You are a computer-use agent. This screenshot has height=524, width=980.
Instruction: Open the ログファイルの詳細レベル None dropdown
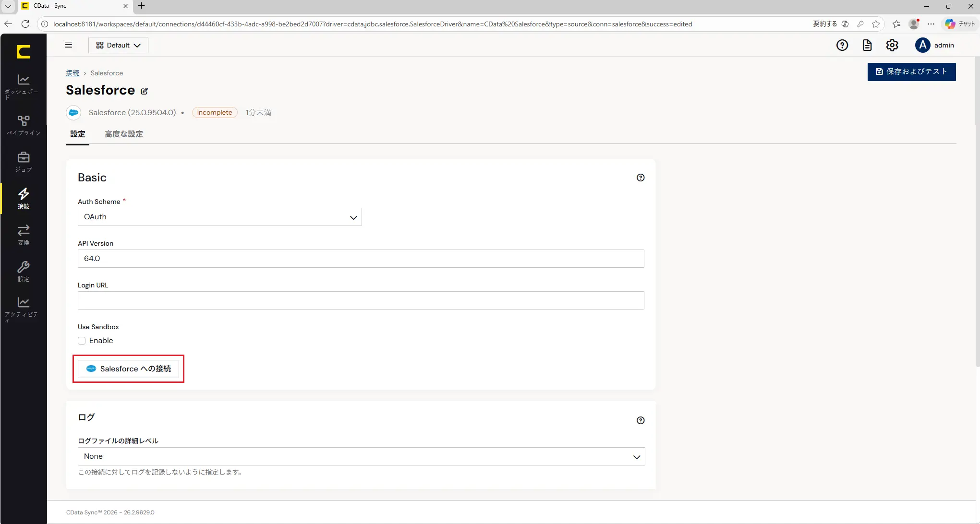coord(361,456)
